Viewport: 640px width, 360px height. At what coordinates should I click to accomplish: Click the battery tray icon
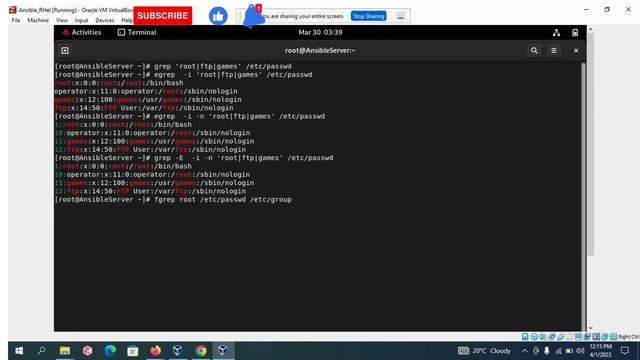click(569, 351)
